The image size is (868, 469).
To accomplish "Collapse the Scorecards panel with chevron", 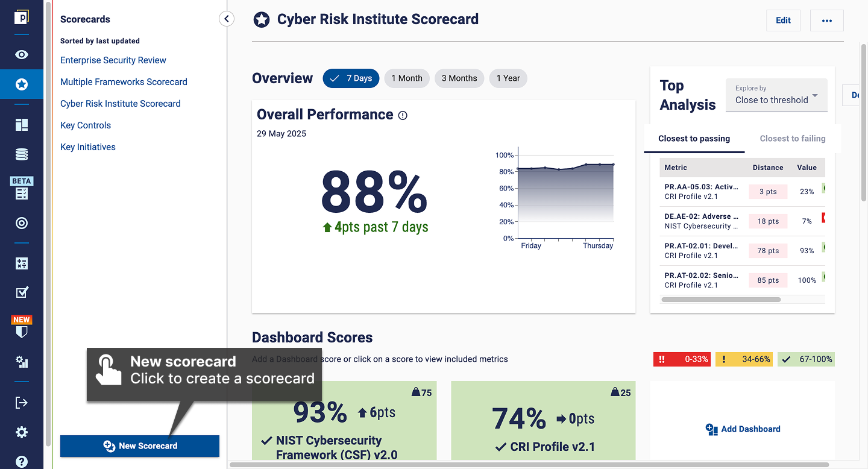I will (x=227, y=19).
